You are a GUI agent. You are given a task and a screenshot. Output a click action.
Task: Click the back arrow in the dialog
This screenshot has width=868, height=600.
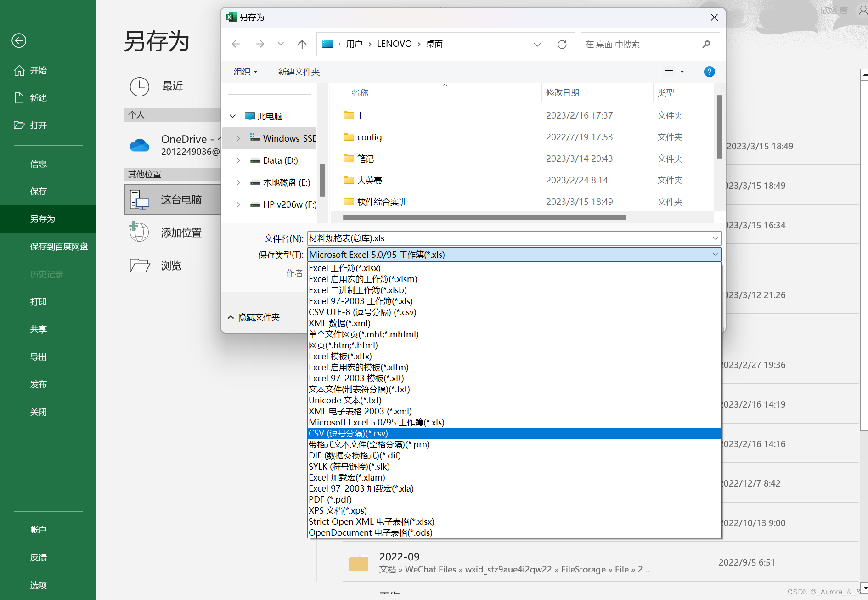click(x=236, y=44)
